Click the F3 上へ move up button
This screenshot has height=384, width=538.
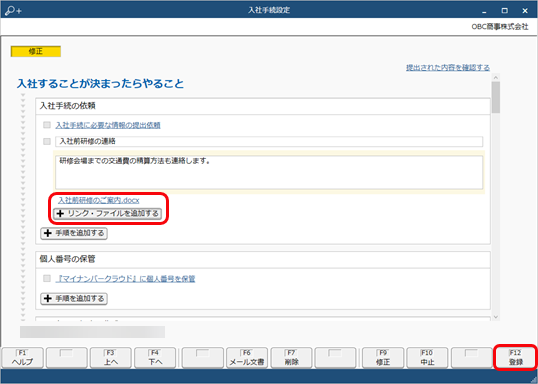point(110,358)
